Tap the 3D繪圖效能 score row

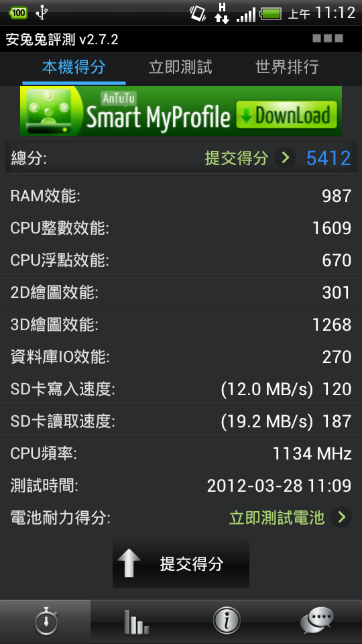181,325
